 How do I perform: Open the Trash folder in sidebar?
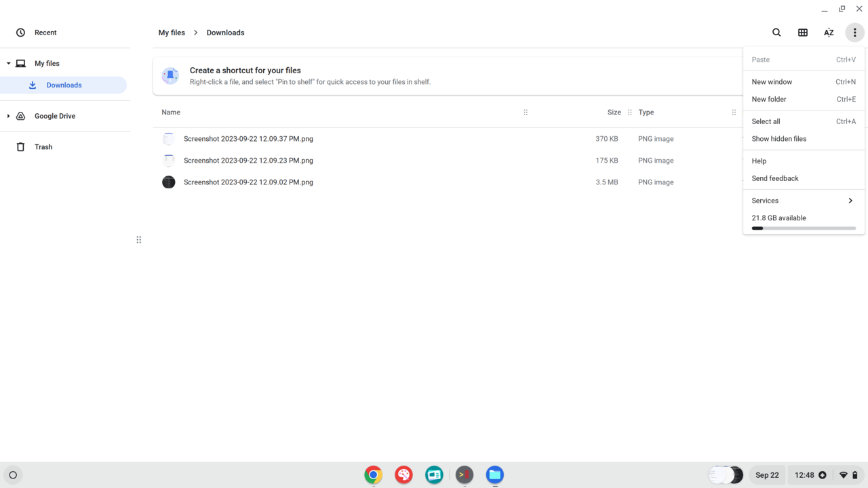(x=43, y=147)
